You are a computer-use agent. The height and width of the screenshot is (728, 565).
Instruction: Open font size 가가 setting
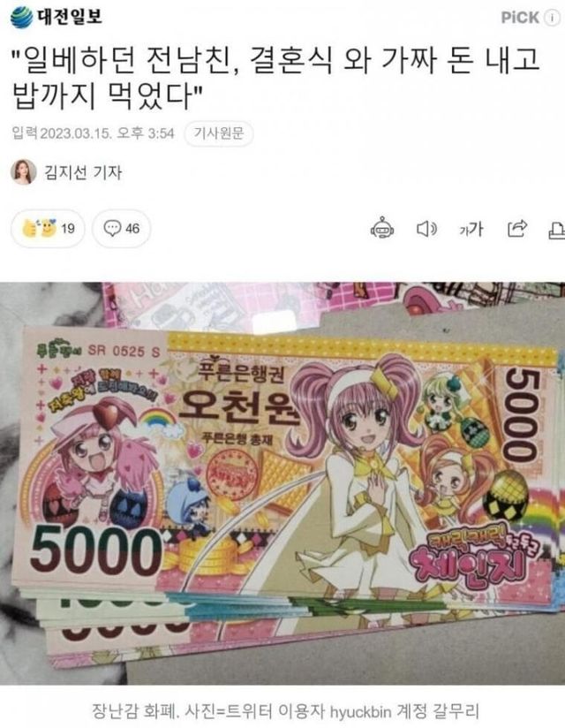(x=471, y=229)
